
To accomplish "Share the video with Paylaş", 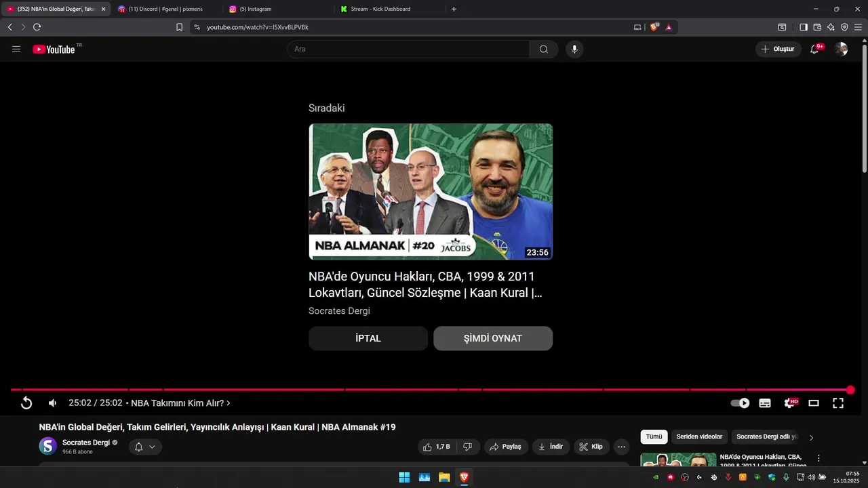I will click(506, 447).
